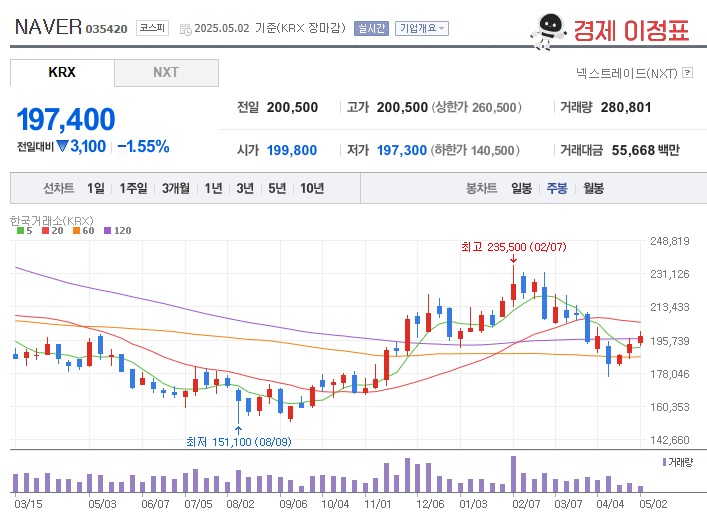
Task: Select the 1년 line chart period
Action: point(213,188)
